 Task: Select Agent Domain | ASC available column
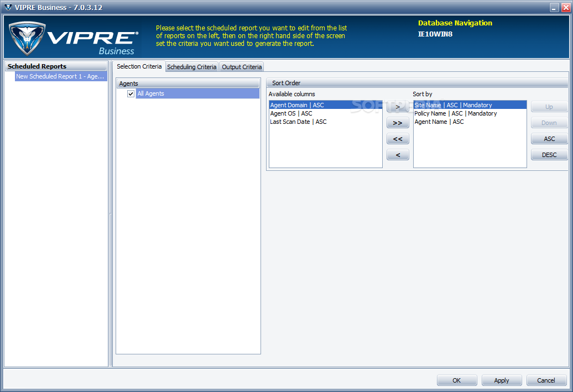tap(326, 105)
